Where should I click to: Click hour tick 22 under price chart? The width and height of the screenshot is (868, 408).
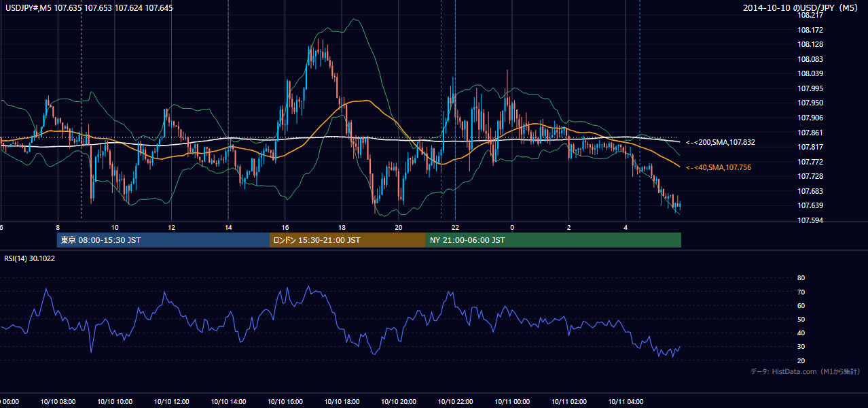pos(455,227)
